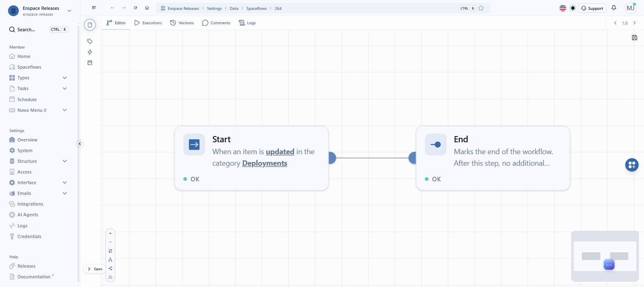Toggle the sidebar layout icon
The height and width of the screenshot is (287, 644).
click(94, 8)
